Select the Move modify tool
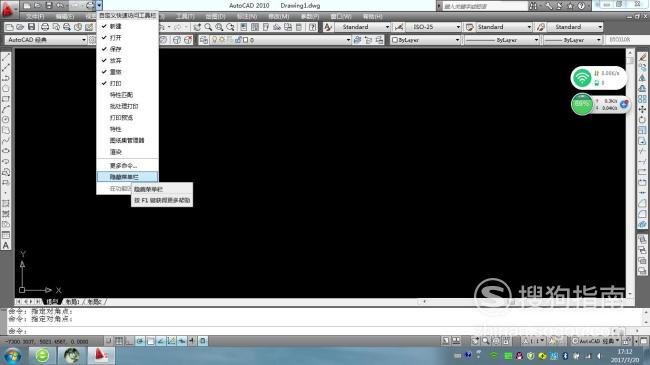This screenshot has width=650, height=365. point(642,110)
